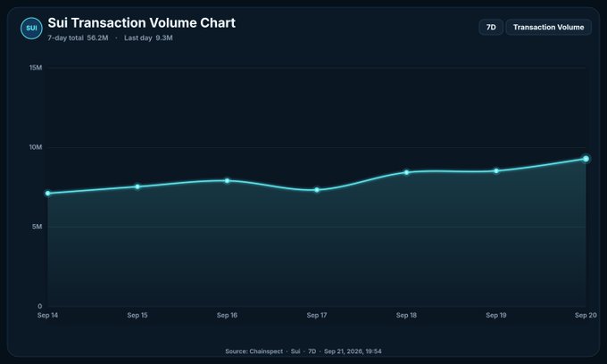The image size is (607, 364).
Task: Select the Sep 19 data point
Action: coord(496,170)
